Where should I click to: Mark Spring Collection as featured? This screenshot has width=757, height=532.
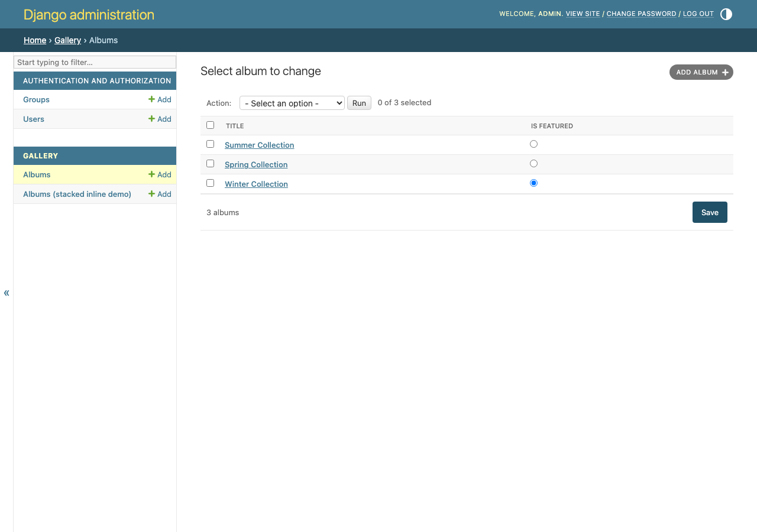point(533,164)
